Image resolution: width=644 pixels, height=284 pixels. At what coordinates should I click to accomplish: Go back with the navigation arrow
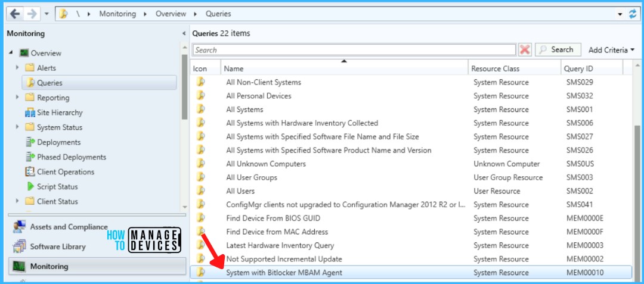click(15, 14)
